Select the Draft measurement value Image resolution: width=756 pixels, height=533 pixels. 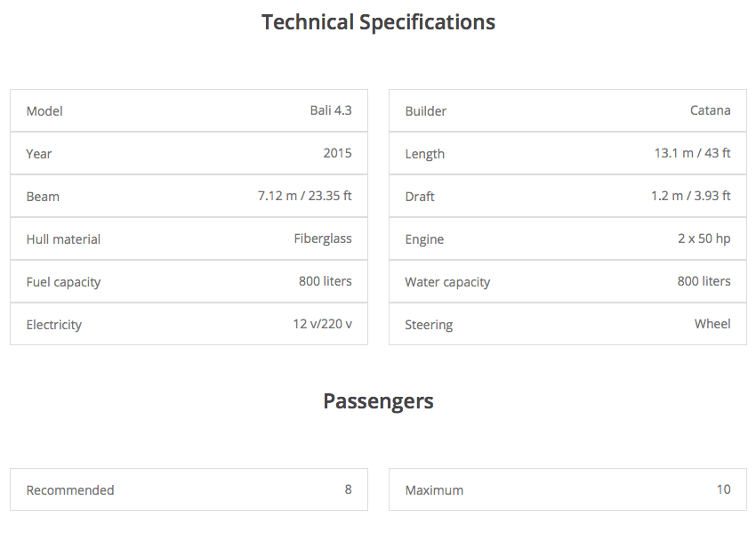690,196
